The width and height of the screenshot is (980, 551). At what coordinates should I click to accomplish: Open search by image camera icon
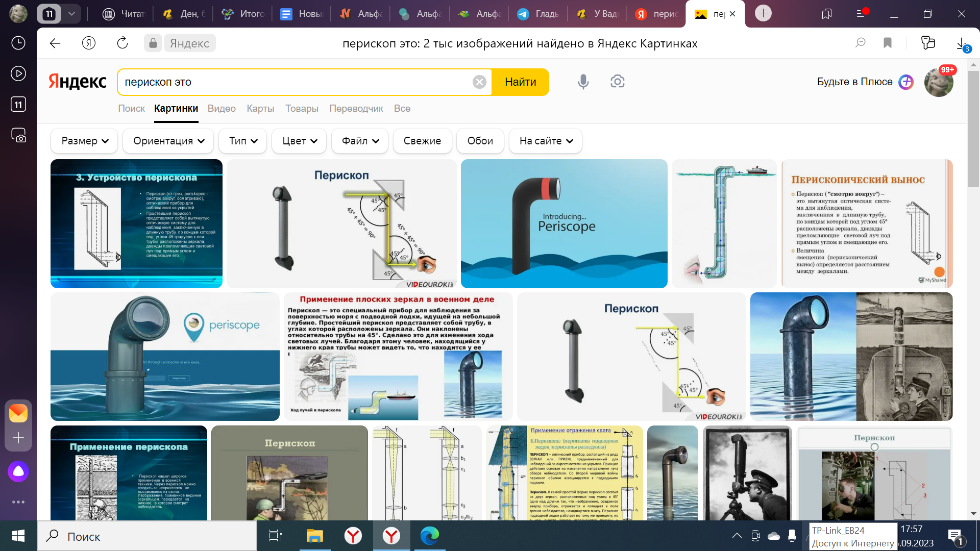click(618, 82)
